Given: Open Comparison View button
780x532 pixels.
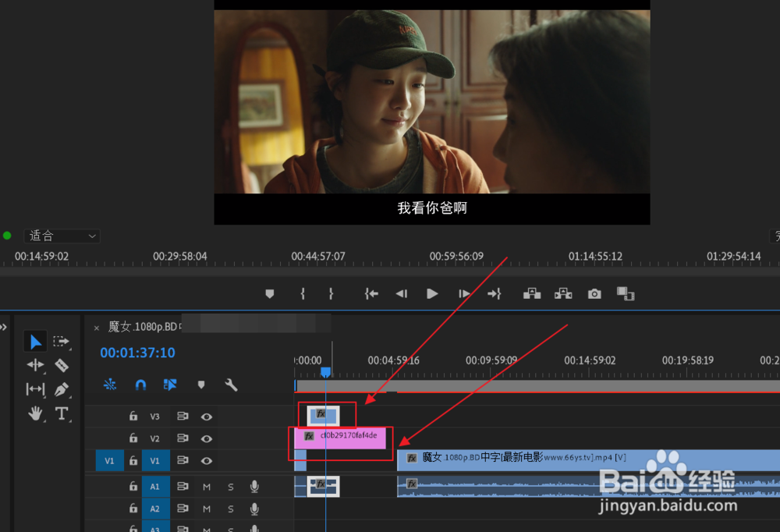Looking at the screenshot, I should (x=626, y=294).
